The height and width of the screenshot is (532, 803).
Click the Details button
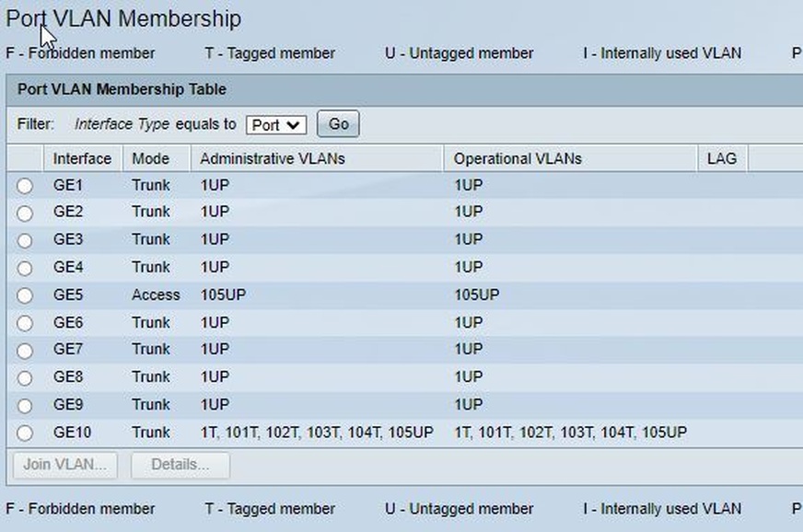pos(180,465)
